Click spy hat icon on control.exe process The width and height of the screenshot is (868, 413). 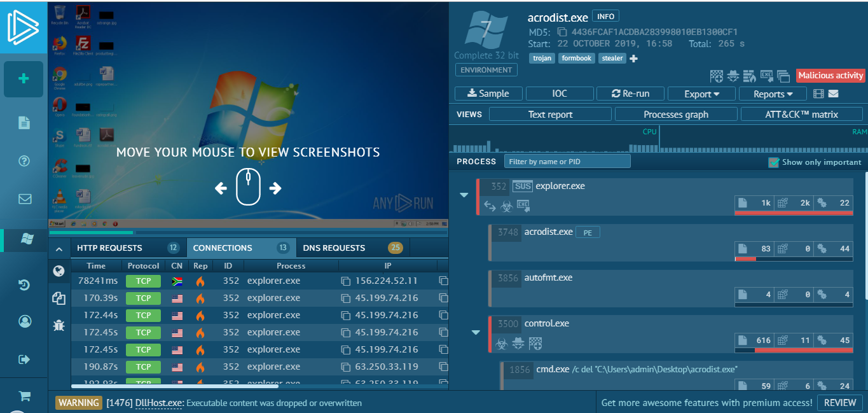pyautogui.click(x=519, y=344)
